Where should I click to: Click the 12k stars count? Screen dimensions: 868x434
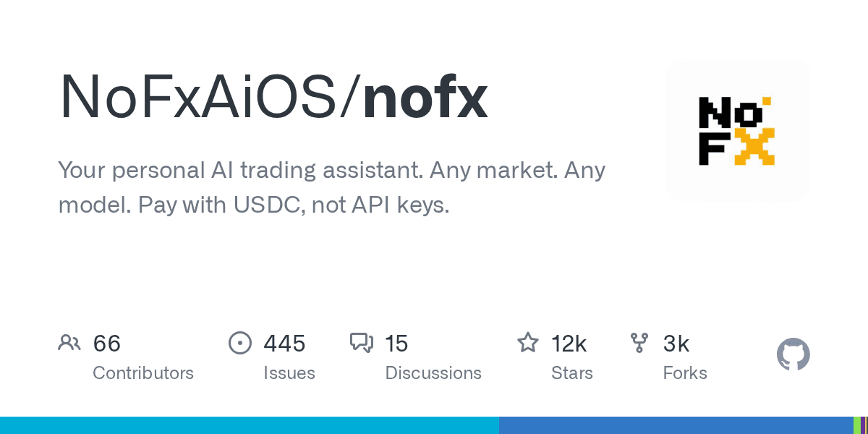coord(569,344)
